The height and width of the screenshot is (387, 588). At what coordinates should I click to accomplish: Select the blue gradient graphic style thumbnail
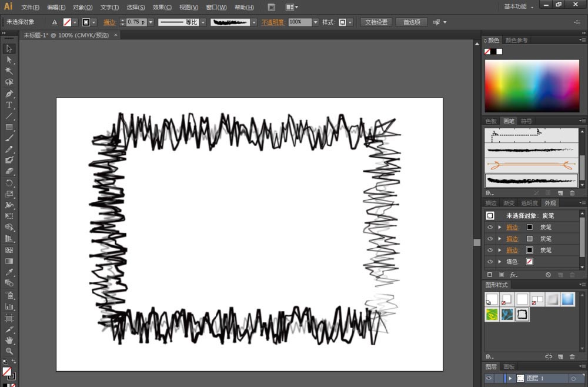coord(568,299)
